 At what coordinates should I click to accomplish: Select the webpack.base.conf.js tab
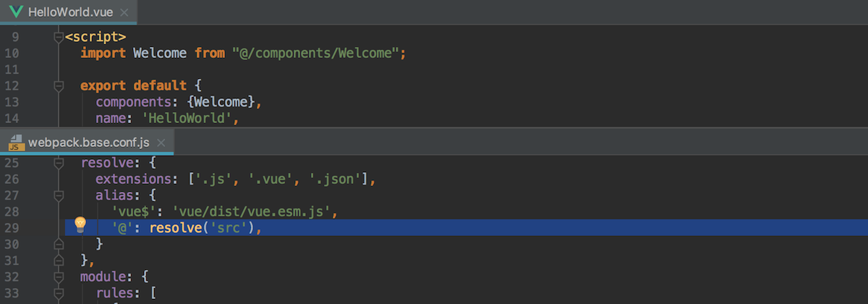(88, 143)
